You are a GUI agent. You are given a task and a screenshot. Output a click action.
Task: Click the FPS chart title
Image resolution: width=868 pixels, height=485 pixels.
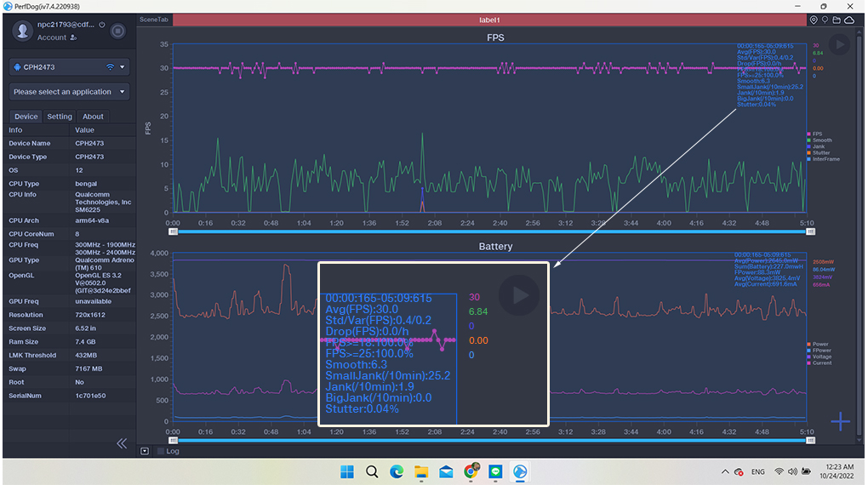495,37
